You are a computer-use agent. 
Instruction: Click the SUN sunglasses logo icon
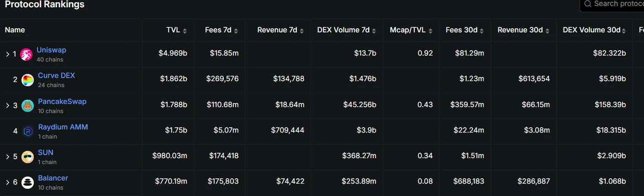pyautogui.click(x=27, y=157)
